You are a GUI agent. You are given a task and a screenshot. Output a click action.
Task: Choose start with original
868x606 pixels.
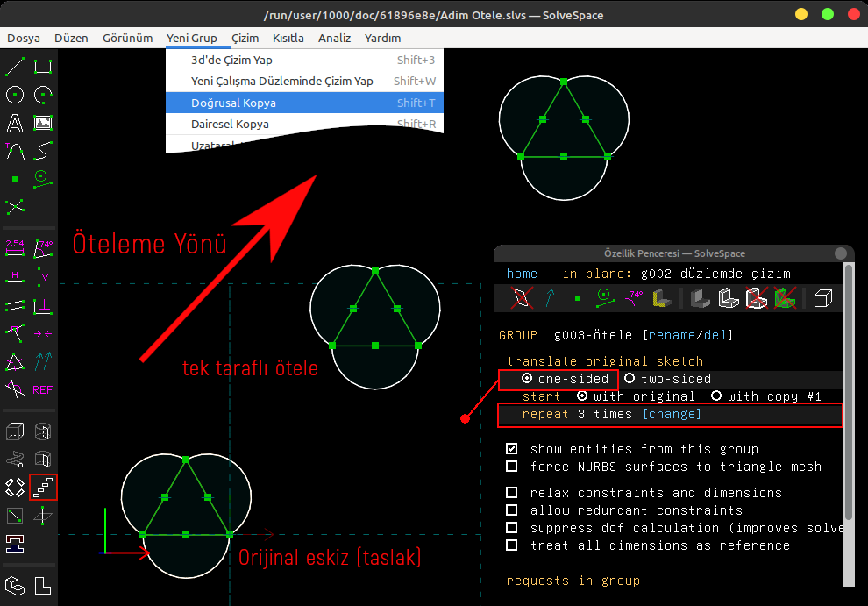pos(636,396)
